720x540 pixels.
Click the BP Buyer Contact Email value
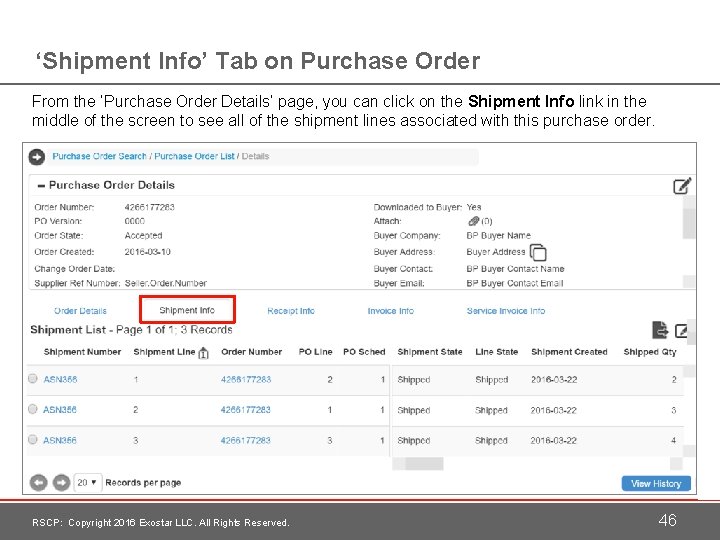(515, 283)
